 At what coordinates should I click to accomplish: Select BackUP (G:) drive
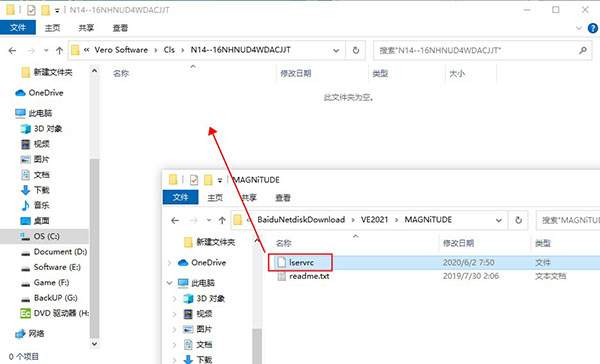(49, 298)
